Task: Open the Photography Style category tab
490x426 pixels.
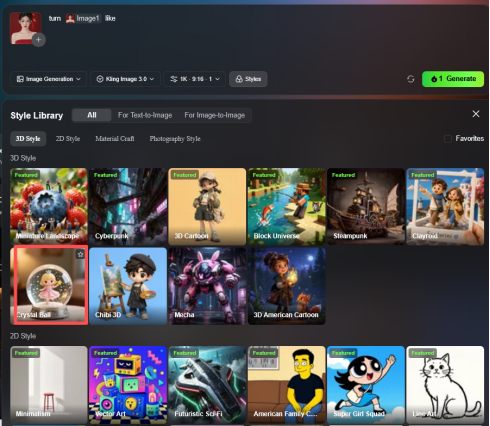Action: point(175,139)
